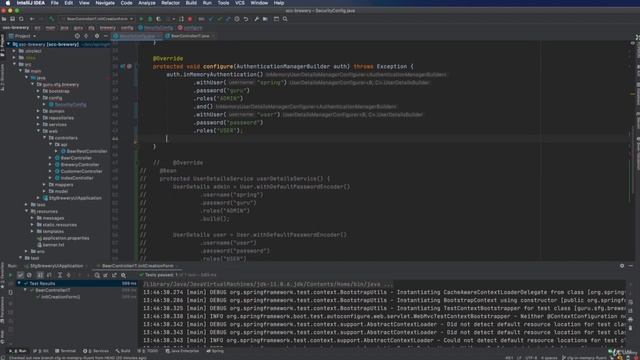Open the Refactor menu
The image size is (640, 360).
coord(170,3)
